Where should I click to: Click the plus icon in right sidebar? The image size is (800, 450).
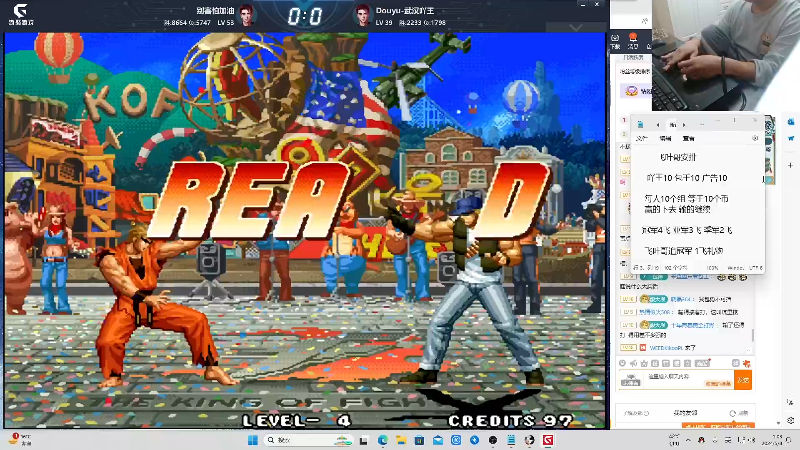coord(790,165)
